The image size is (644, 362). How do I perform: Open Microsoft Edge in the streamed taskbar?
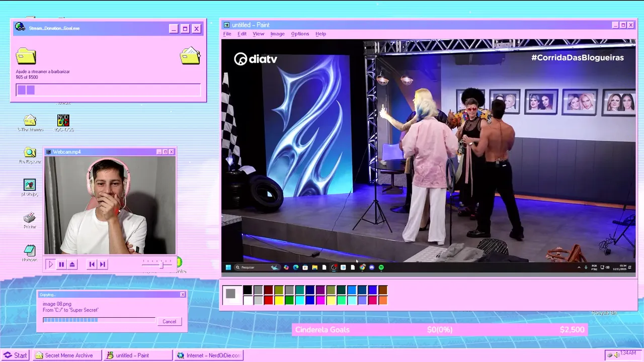296,267
